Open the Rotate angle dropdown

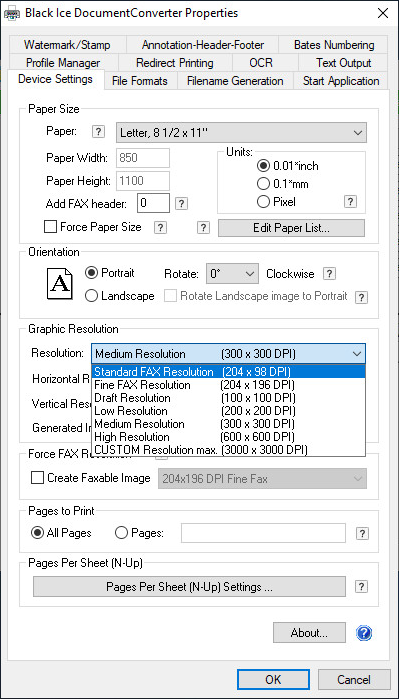(232, 273)
